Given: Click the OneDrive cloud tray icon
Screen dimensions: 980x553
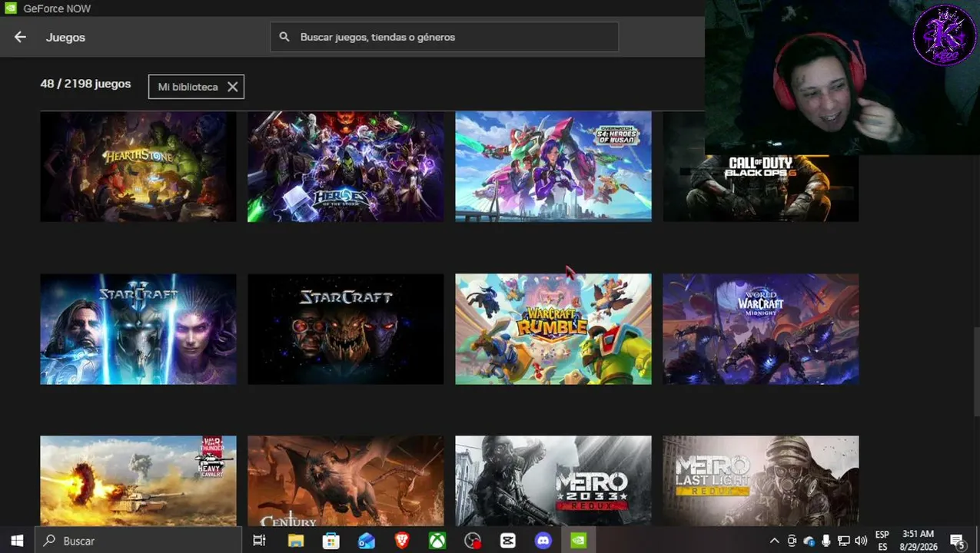Looking at the screenshot, I should (809, 541).
